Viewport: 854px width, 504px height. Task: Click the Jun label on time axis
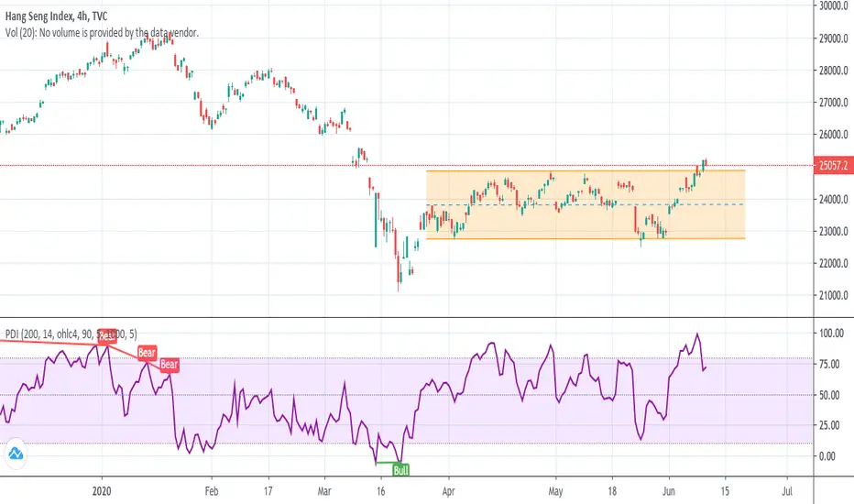668,491
